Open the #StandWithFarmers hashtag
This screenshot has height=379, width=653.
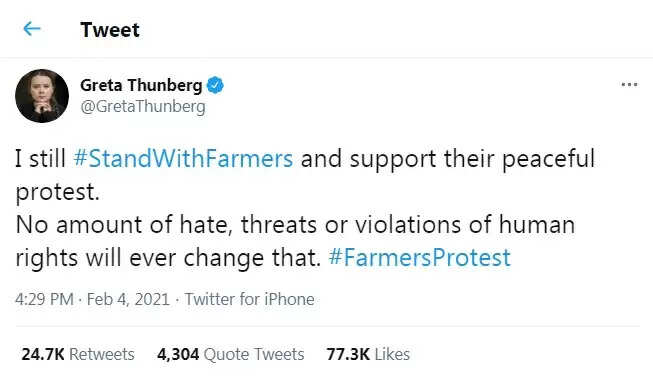click(183, 159)
